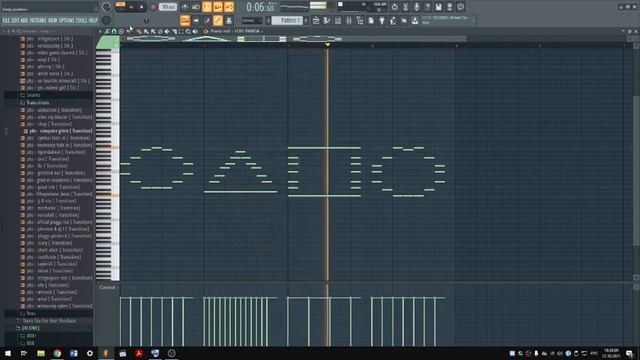Expand the Vox folder in browser
The height and width of the screenshot is (360, 640).
(x=31, y=313)
